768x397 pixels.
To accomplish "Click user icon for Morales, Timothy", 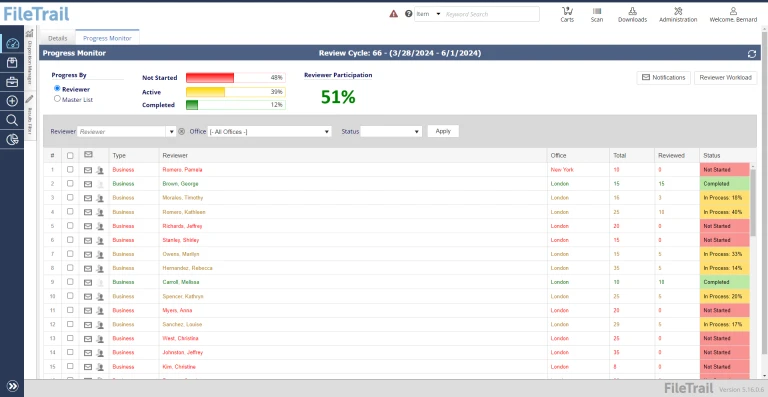I will (100, 198).
